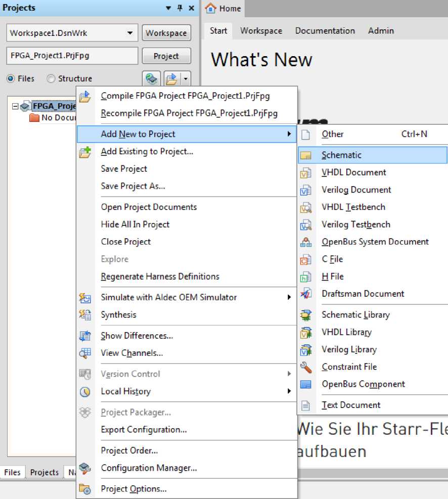Click the Draftsman Document icon
Viewport: 448px width, 499px height.
(305, 294)
